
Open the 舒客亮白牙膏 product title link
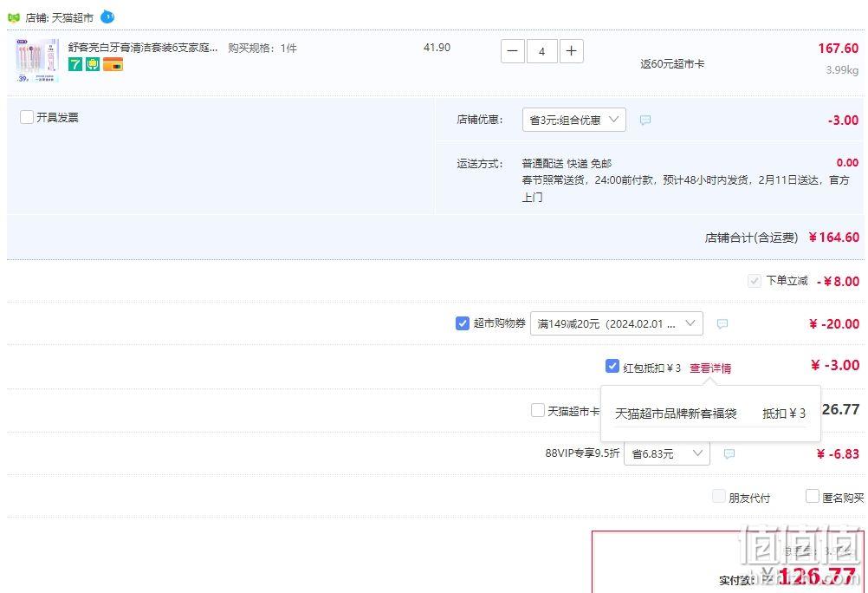143,48
